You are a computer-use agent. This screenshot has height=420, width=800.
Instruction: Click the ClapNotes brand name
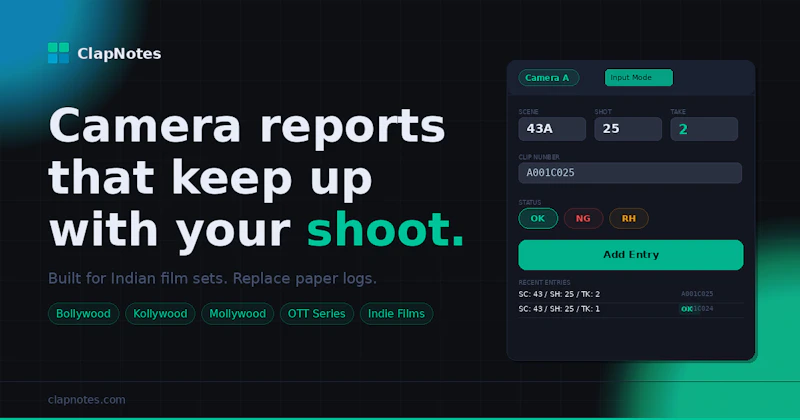pos(119,54)
